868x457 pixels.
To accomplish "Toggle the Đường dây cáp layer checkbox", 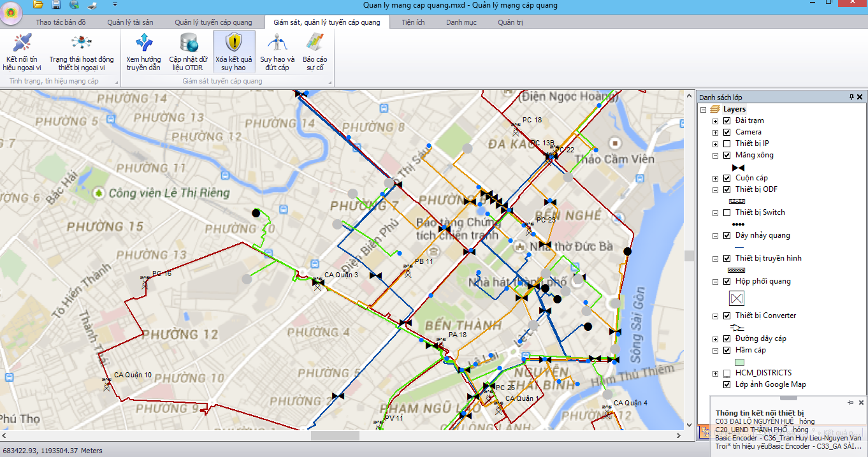I will click(x=727, y=338).
